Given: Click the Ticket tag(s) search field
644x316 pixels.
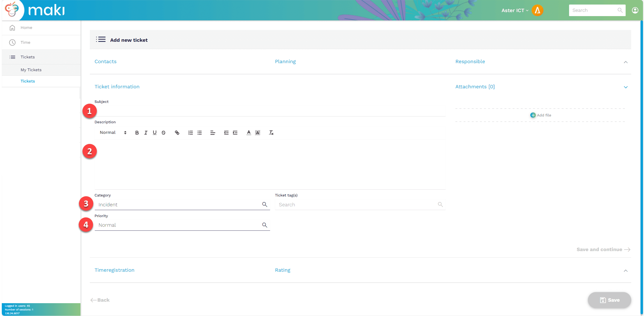Looking at the screenshot, I should tap(357, 205).
